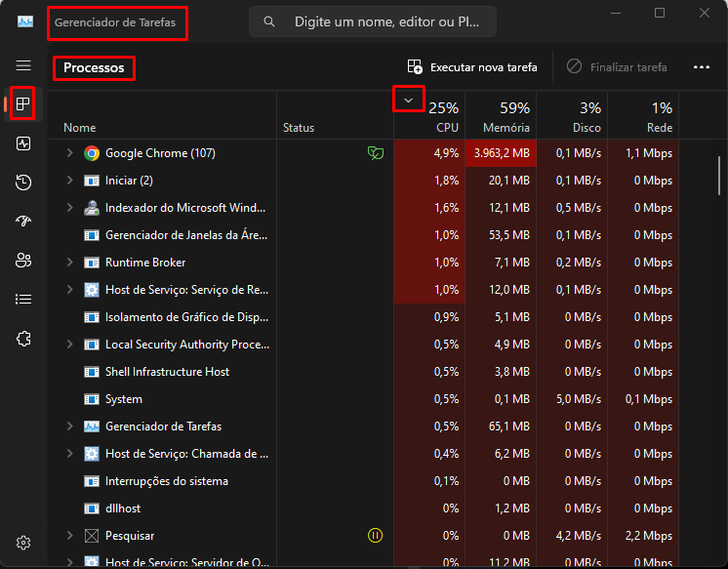728x569 pixels.
Task: Click the Gerenciador de Tarefas process icon
Action: coord(92,427)
